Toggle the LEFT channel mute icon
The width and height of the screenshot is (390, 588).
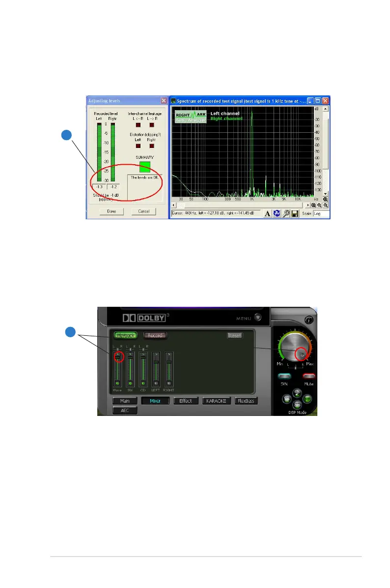coord(156,383)
